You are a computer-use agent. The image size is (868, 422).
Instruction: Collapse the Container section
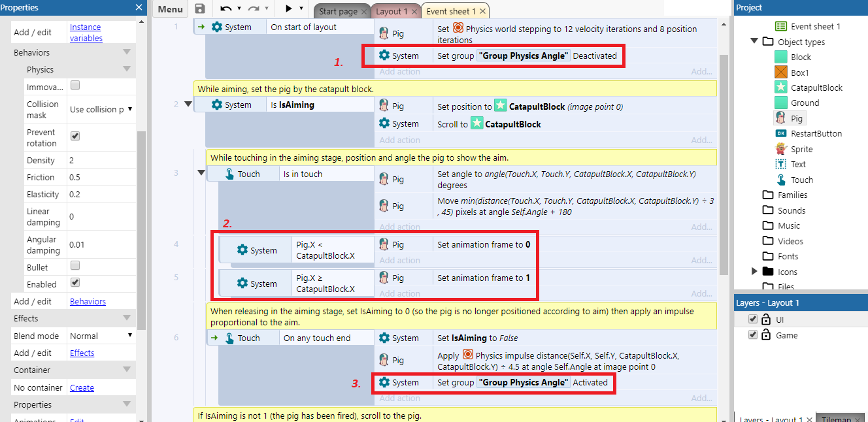(127, 370)
